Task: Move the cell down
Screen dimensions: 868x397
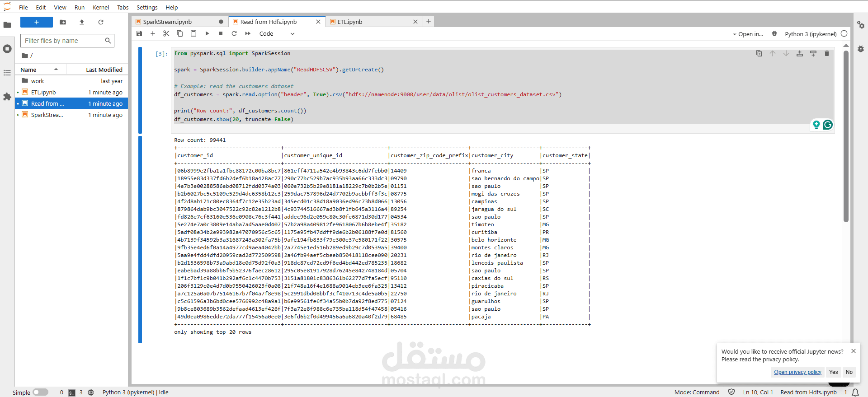Action: 786,53
